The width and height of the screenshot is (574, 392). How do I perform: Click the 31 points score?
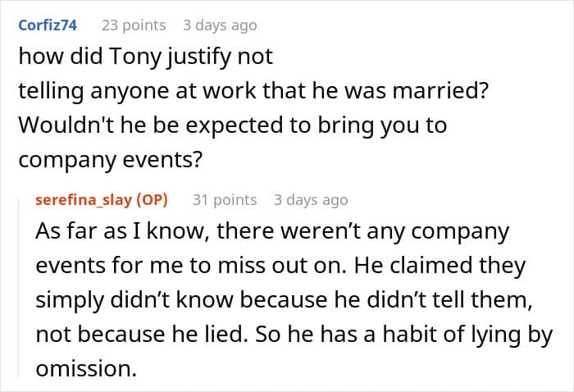pos(225,199)
